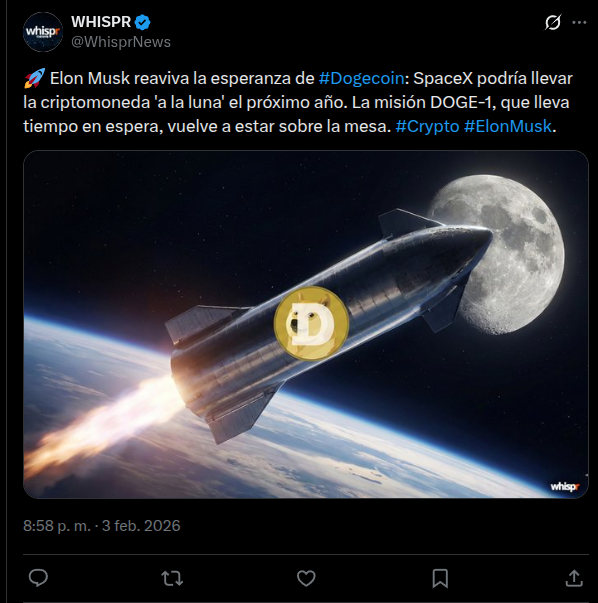Open the Grok explain-post icon
This screenshot has width=598, height=603.
553,22
